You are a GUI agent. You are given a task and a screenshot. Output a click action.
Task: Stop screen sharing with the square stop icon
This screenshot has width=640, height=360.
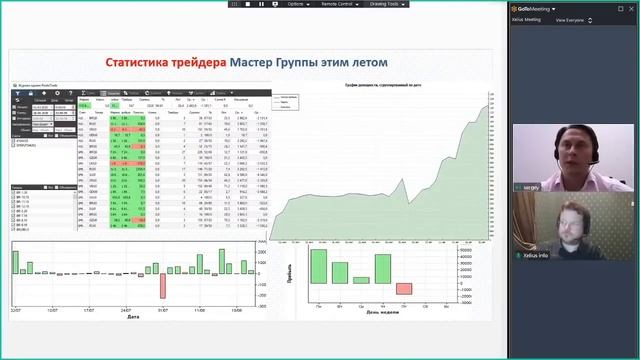247,4
